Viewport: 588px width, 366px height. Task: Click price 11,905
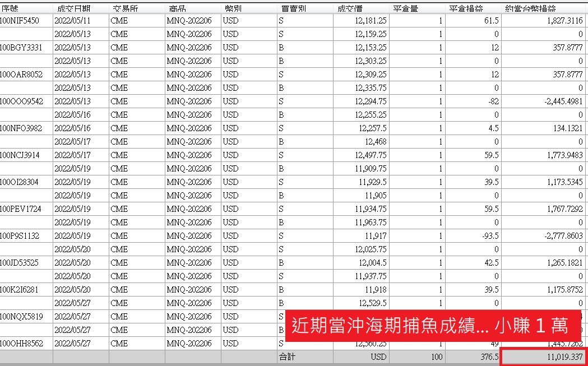376,196
